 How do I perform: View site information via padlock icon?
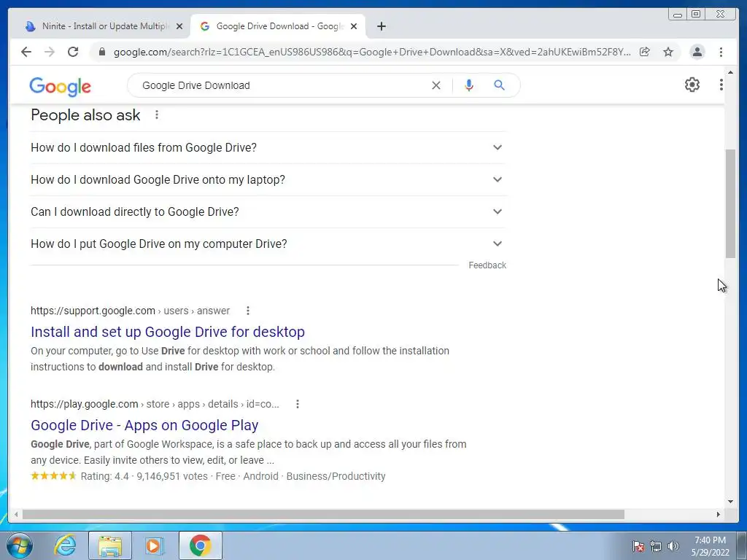(x=101, y=52)
